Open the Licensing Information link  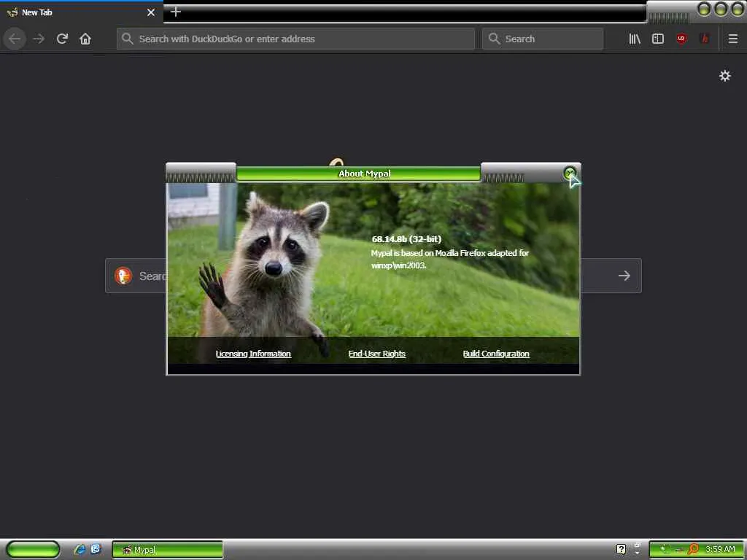253,354
